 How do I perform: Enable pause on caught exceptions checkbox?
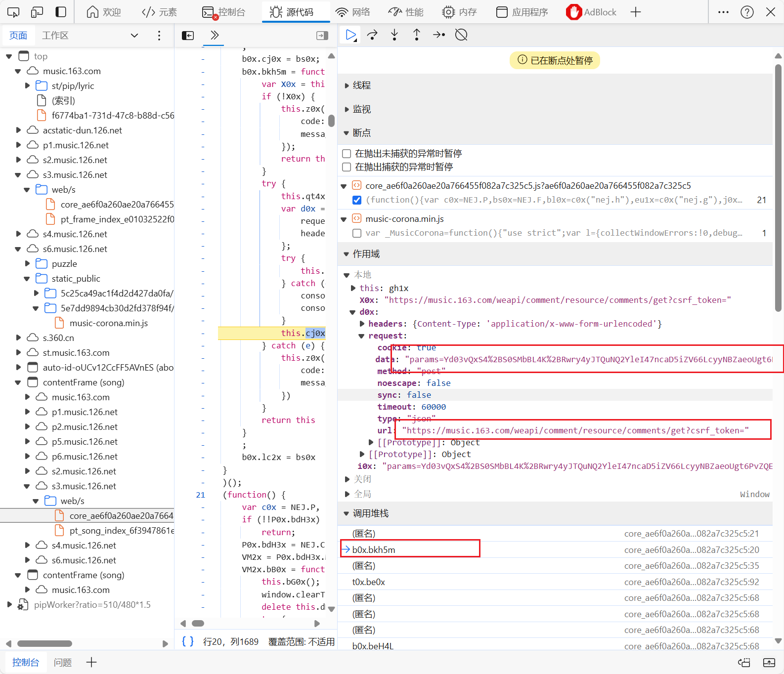pyautogui.click(x=347, y=167)
